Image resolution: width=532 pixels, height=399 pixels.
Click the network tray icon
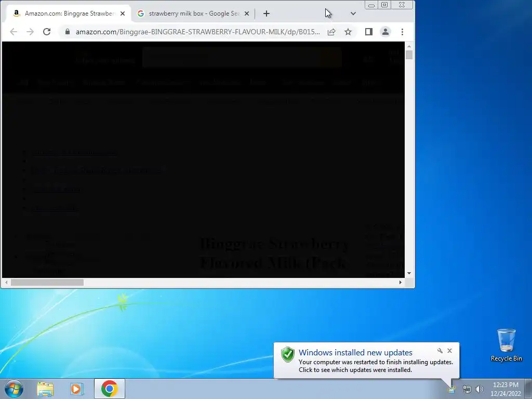click(467, 389)
